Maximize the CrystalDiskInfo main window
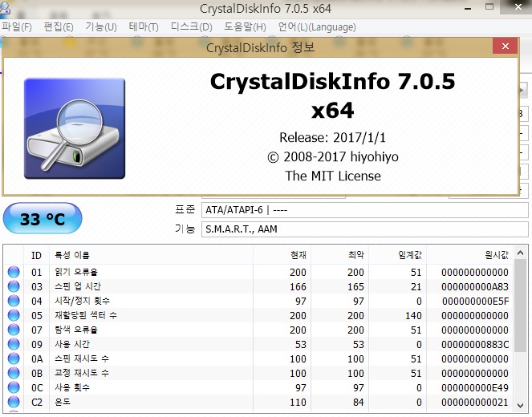The height and width of the screenshot is (417, 532). click(x=489, y=6)
